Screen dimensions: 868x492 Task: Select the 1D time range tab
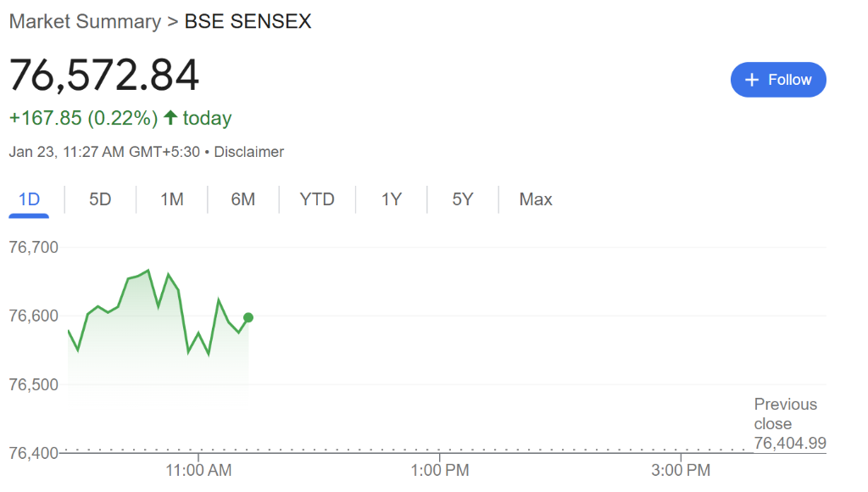click(29, 199)
